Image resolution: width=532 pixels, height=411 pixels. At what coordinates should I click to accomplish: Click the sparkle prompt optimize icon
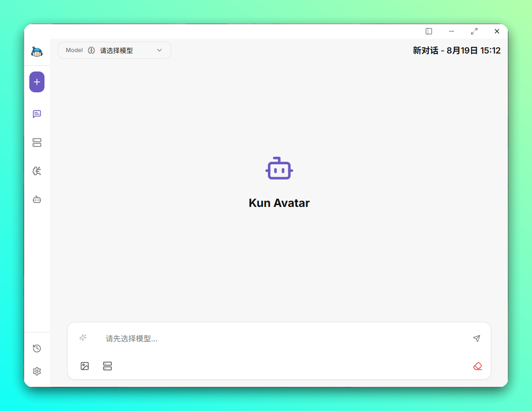(83, 338)
